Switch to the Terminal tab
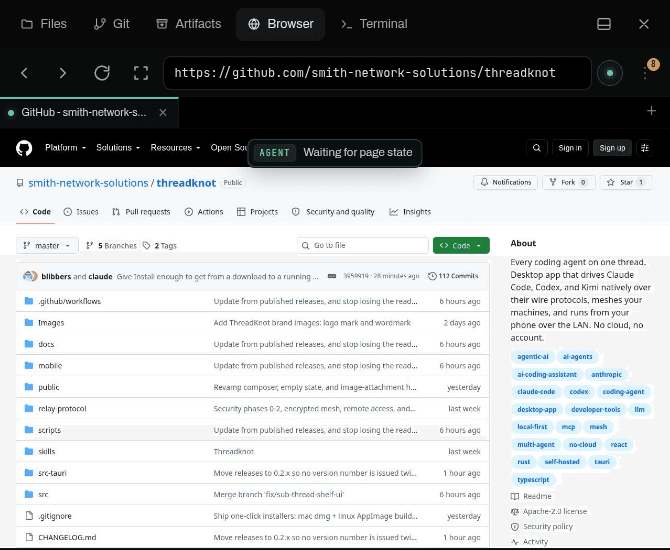This screenshot has height=550, width=670. (x=374, y=24)
